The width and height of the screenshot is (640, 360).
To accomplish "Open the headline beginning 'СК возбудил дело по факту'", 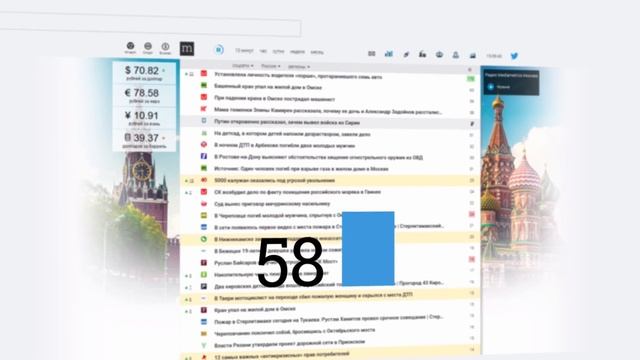I will click(297, 191).
